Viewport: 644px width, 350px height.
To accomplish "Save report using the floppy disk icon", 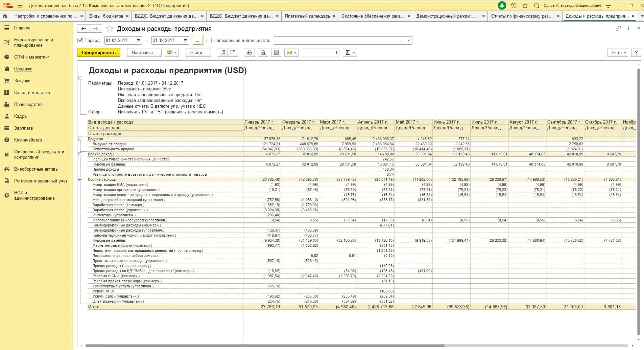I will click(x=276, y=52).
